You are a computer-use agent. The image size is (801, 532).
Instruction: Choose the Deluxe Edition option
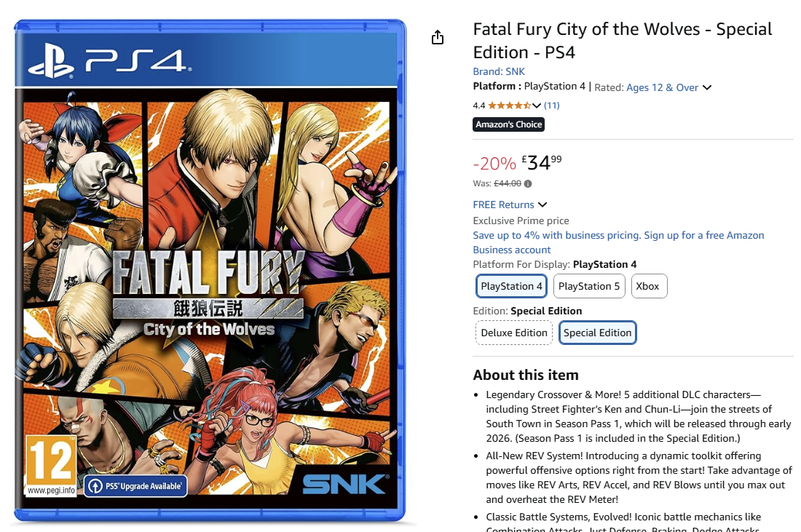click(x=514, y=333)
